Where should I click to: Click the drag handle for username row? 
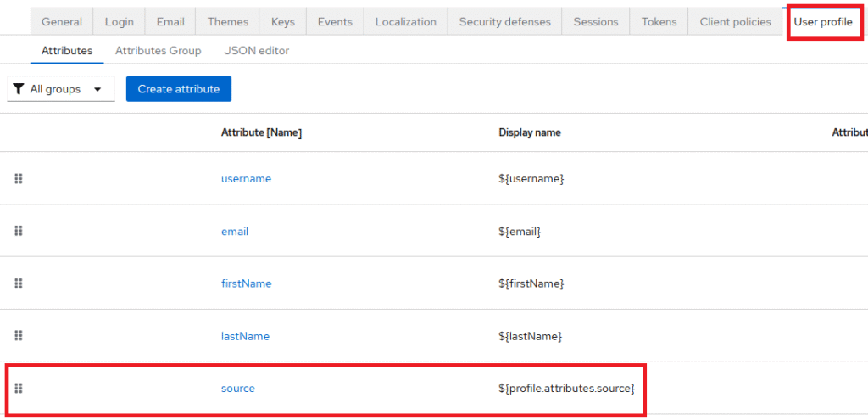pos(19,178)
